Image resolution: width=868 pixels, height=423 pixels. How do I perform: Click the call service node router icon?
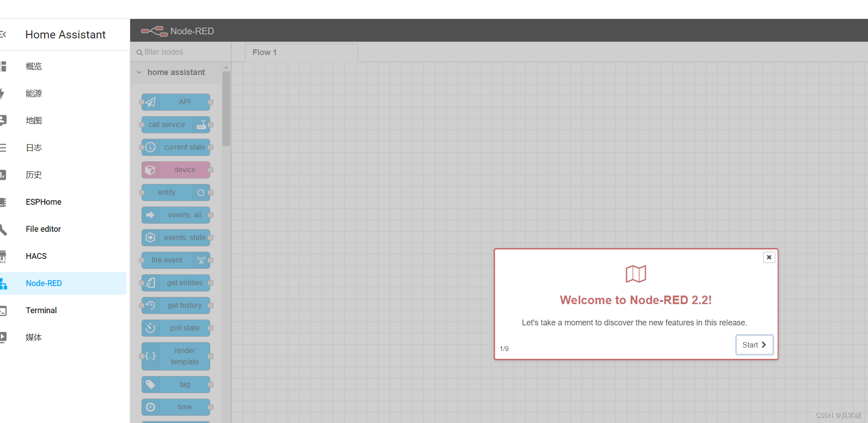(x=201, y=125)
